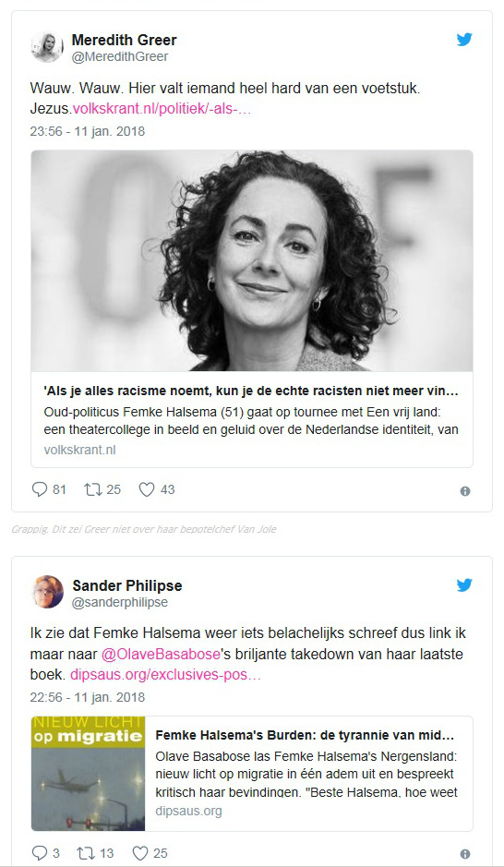
Task: Retweet Meredith Greer's tweet with 25 retweets
Action: 92,489
